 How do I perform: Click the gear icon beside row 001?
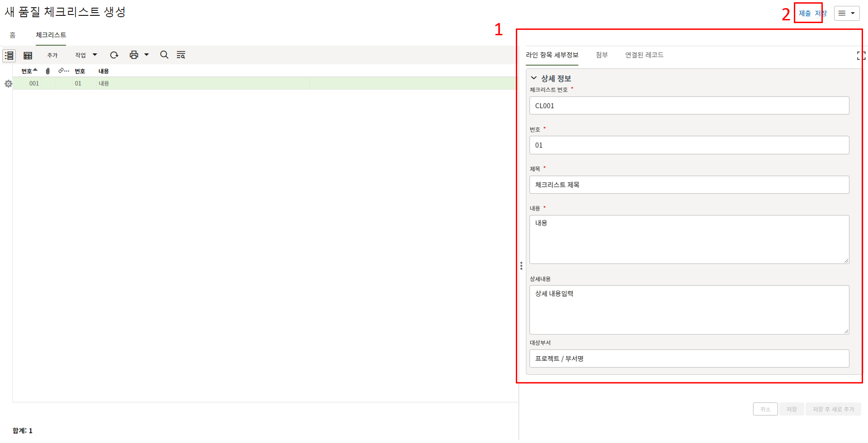(x=8, y=84)
